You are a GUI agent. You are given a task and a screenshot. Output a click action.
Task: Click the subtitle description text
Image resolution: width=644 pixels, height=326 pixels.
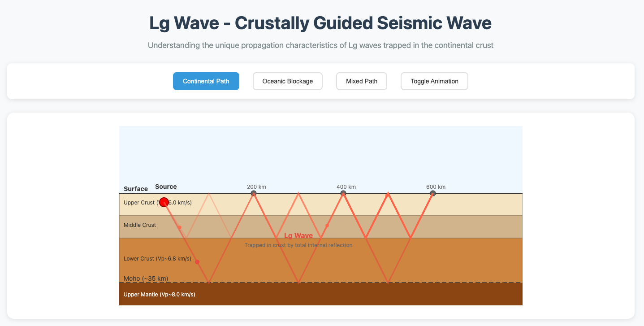(320, 45)
